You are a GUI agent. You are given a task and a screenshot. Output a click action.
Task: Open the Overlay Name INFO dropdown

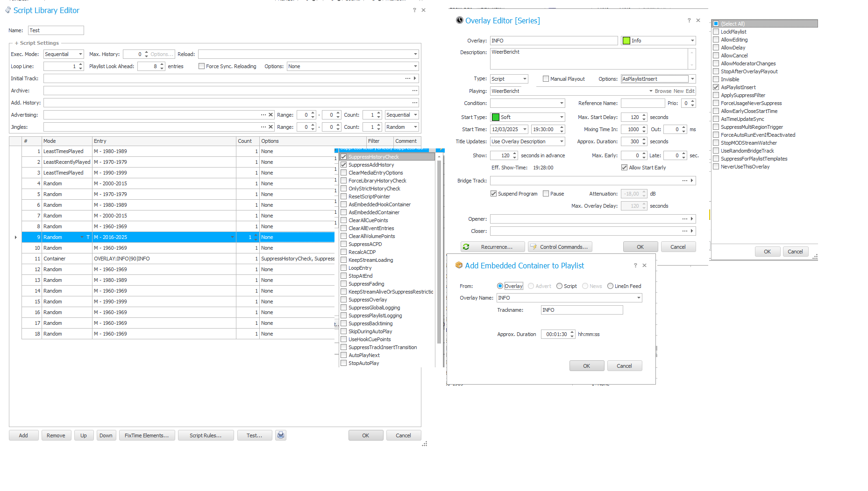point(639,298)
